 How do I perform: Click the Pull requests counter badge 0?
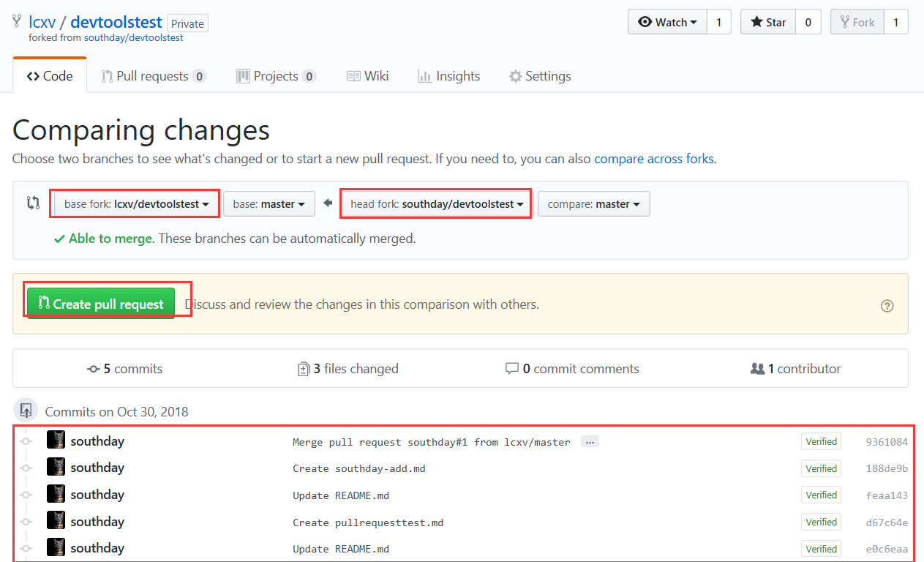[199, 76]
